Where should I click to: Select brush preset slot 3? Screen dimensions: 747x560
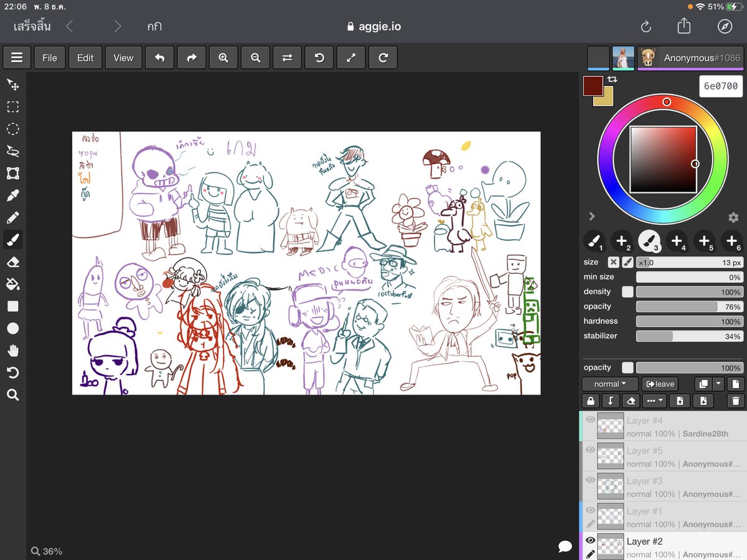pos(649,241)
